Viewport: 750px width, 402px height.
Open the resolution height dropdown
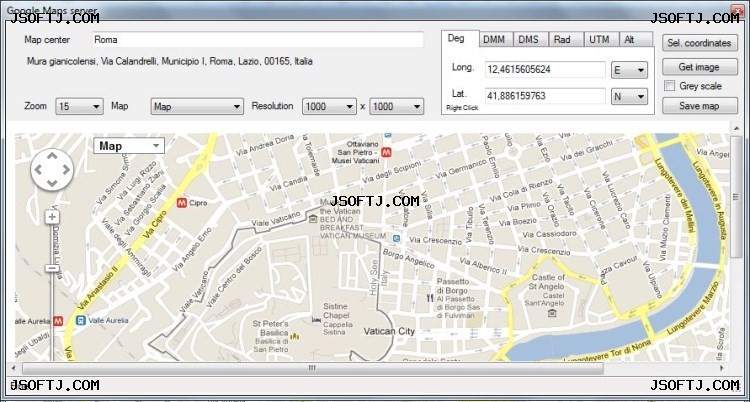397,106
